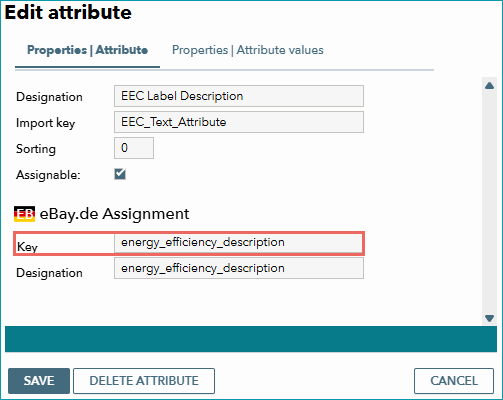Screen dimensions: 503x400
Task: Save the attribute changes
Action: tap(39, 381)
